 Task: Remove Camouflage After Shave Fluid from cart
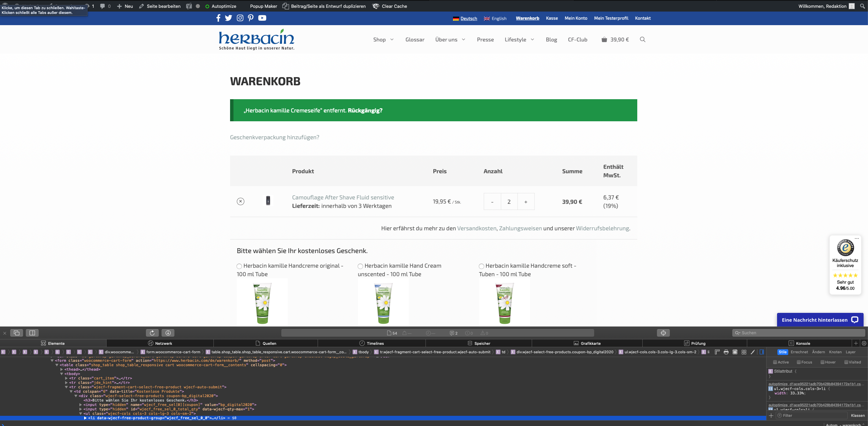point(240,201)
